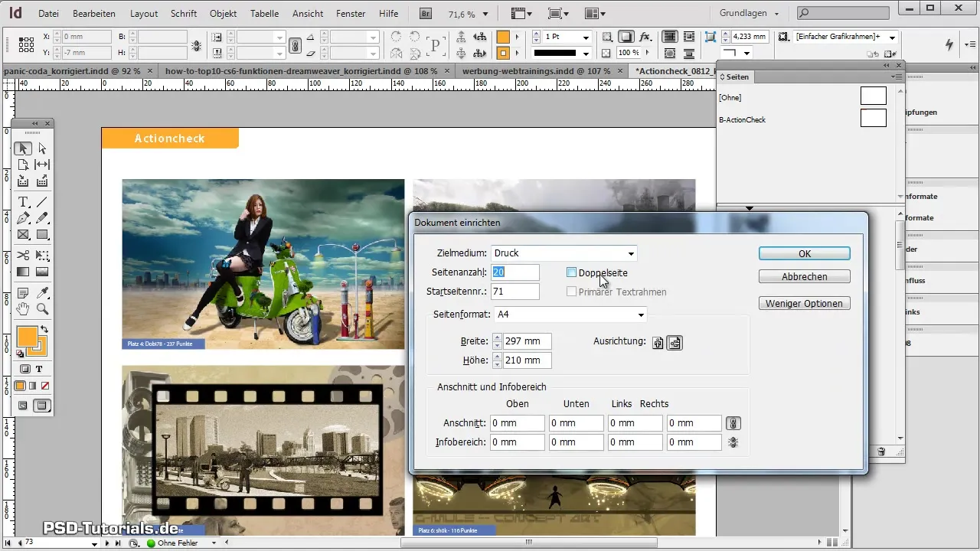Click Weniger Optionen button
This screenshot has height=551, width=980.
(x=804, y=303)
